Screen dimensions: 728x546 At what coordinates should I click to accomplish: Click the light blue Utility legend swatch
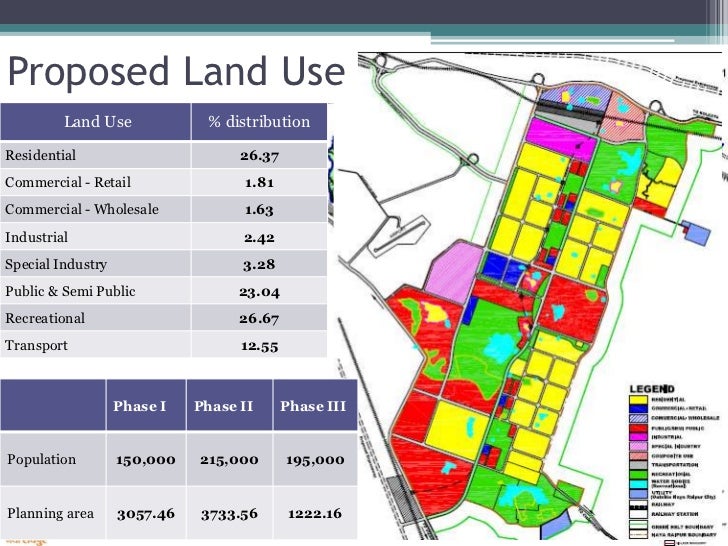click(x=638, y=494)
